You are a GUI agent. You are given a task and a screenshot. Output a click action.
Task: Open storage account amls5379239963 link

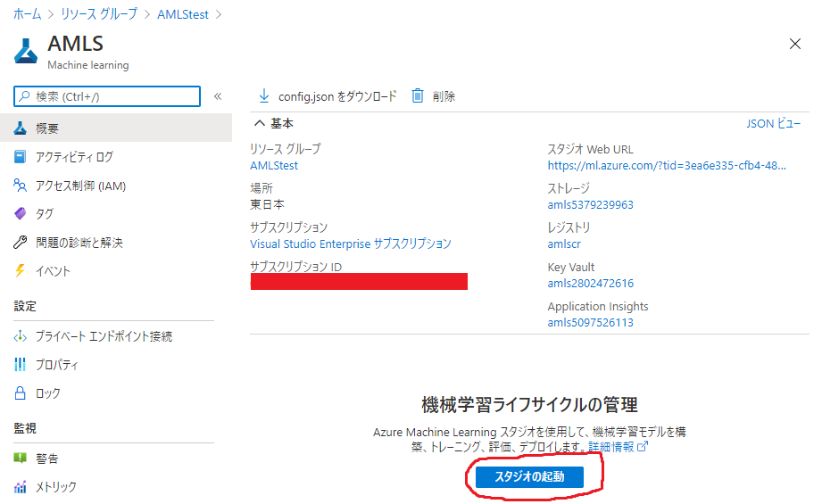pos(590,205)
